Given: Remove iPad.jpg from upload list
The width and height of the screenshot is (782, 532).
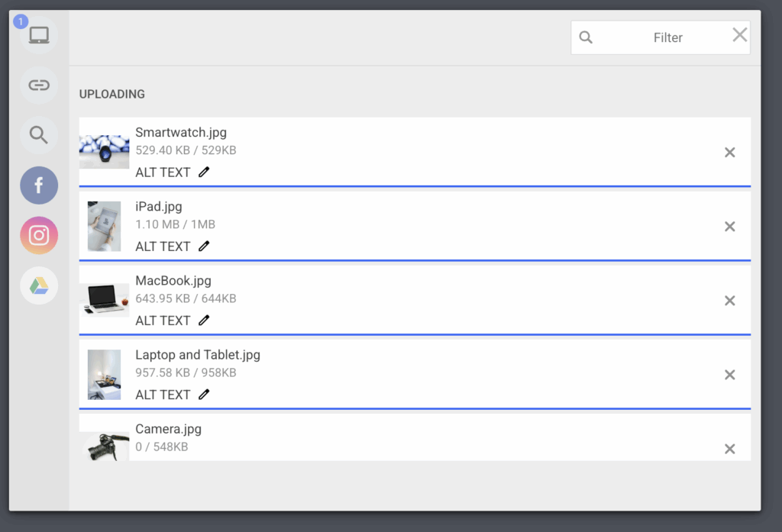Looking at the screenshot, I should point(729,227).
